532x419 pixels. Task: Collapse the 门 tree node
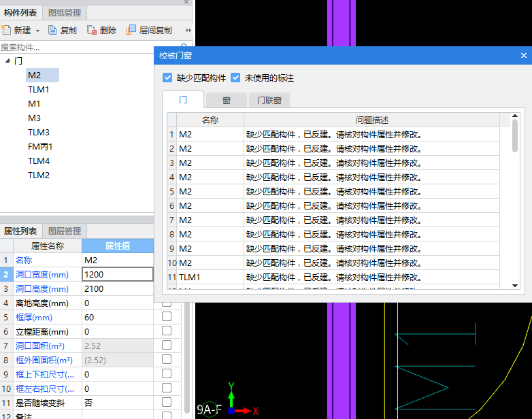7,61
